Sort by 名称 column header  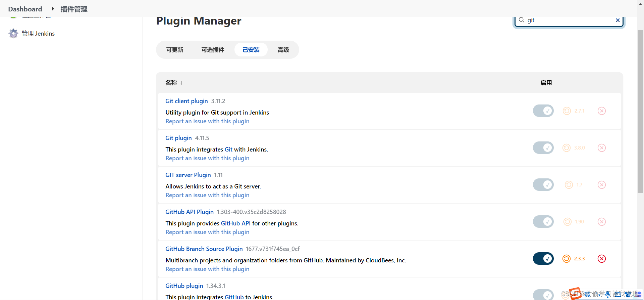tap(174, 83)
